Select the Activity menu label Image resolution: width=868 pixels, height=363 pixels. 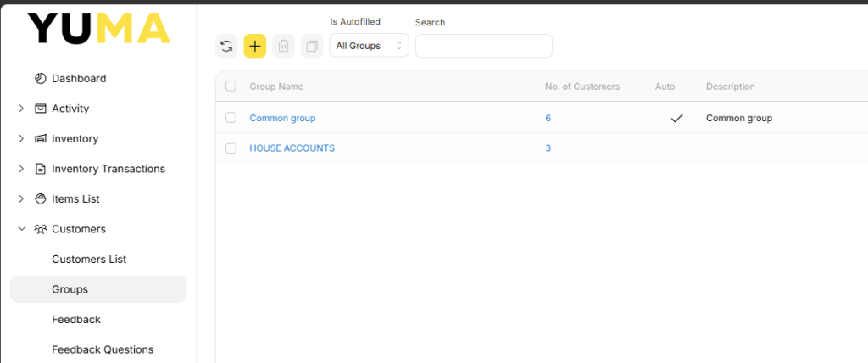point(70,109)
